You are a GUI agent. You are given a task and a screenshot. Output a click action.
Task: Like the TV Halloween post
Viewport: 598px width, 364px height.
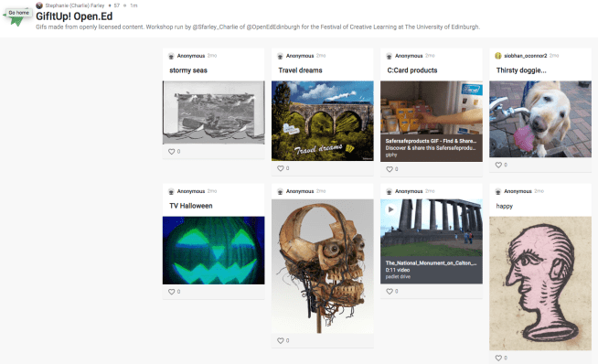[x=172, y=292]
